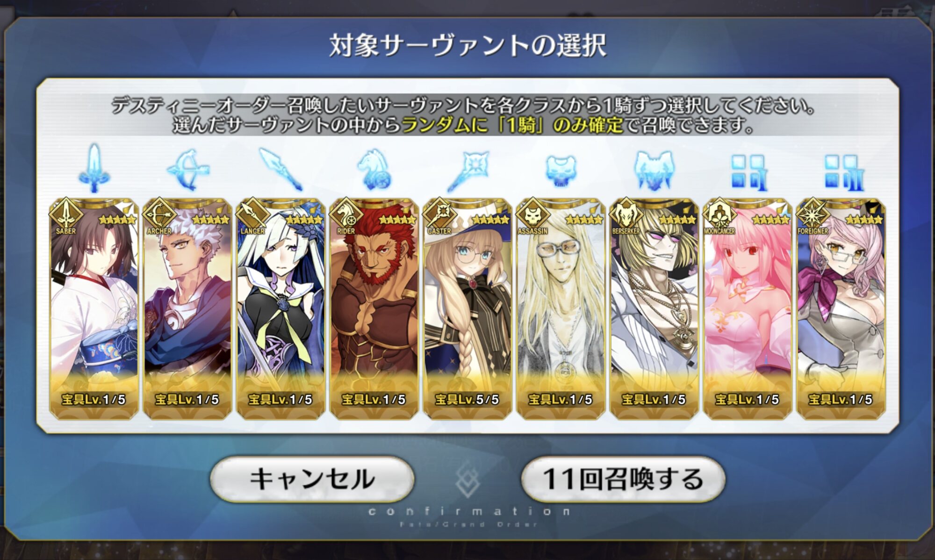Open the Lancer servant card
The width and height of the screenshot is (935, 560).
click(x=281, y=308)
